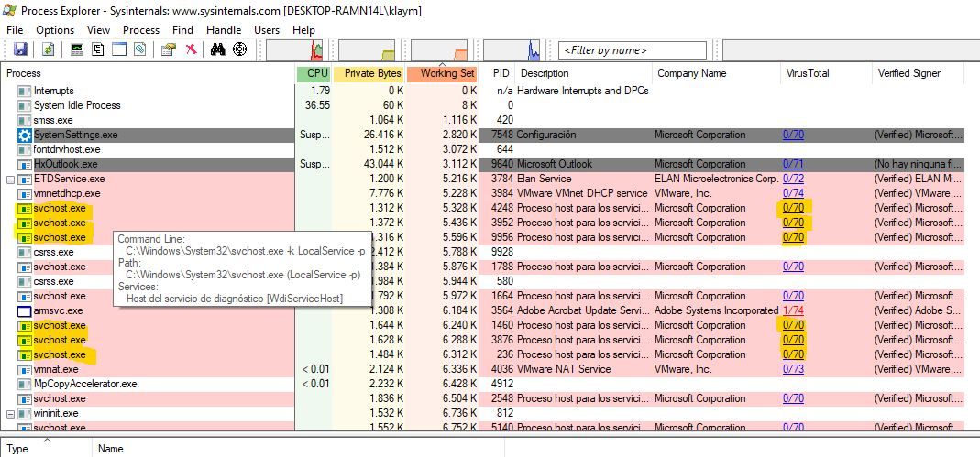Click the Save toolbar icon
980x457 pixels.
tap(20, 50)
